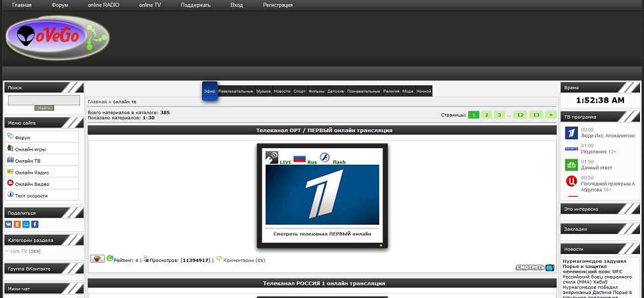Image resolution: width=644 pixels, height=298 pixels.
Task: Click the globe rating icon
Action: (x=109, y=258)
